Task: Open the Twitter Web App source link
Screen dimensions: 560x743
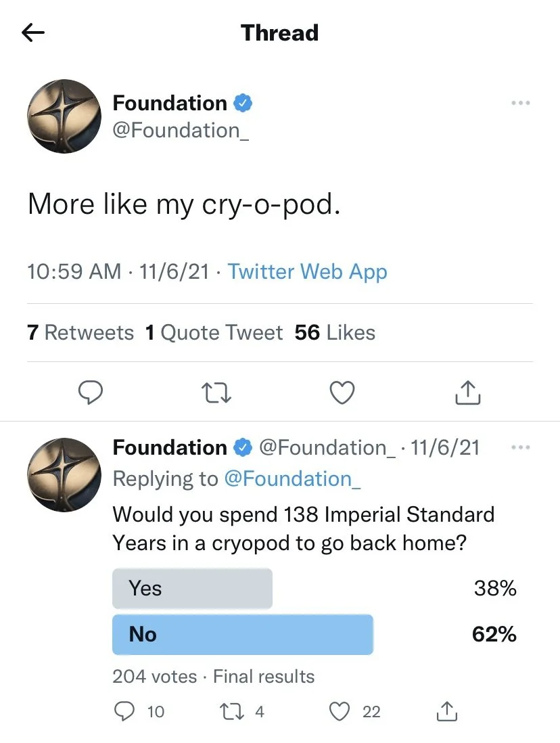Action: 307,272
